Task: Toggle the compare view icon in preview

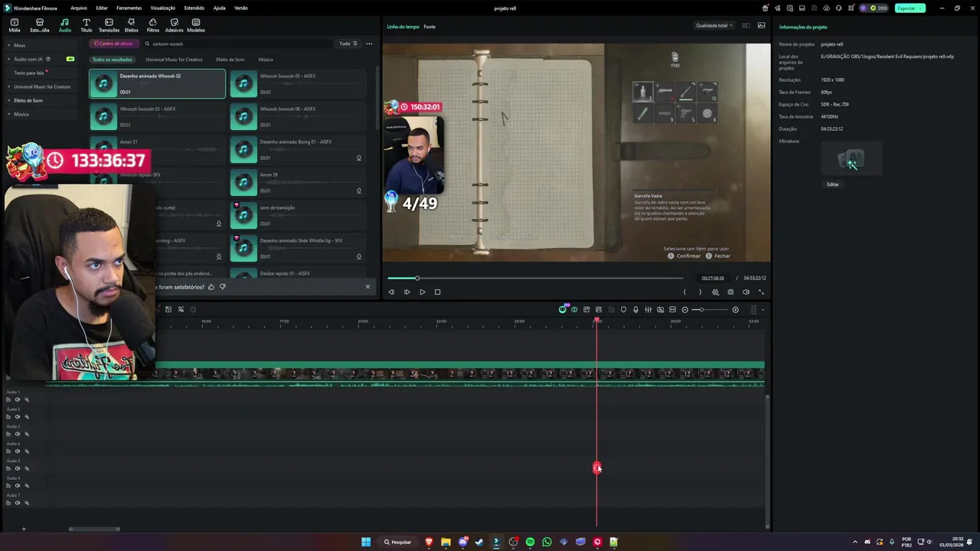Action: (746, 25)
